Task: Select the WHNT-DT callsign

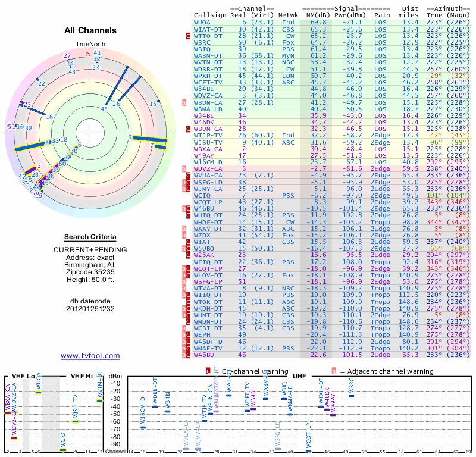Action: [x=208, y=315]
